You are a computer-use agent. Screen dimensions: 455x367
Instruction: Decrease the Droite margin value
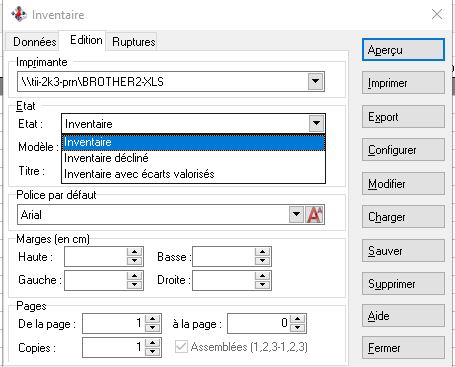click(x=263, y=285)
